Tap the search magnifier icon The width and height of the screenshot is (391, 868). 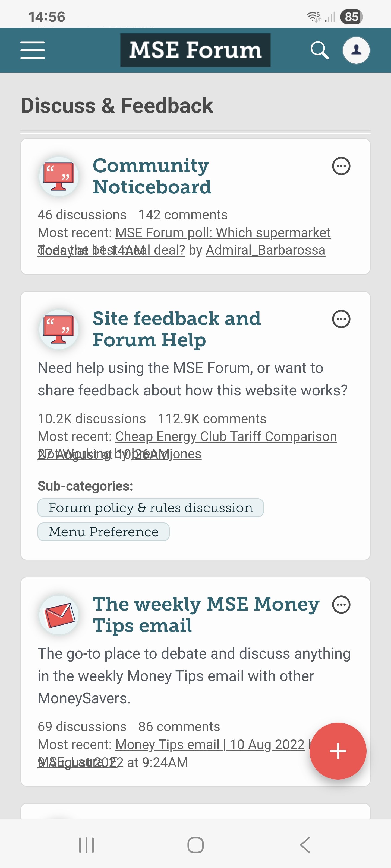[320, 50]
